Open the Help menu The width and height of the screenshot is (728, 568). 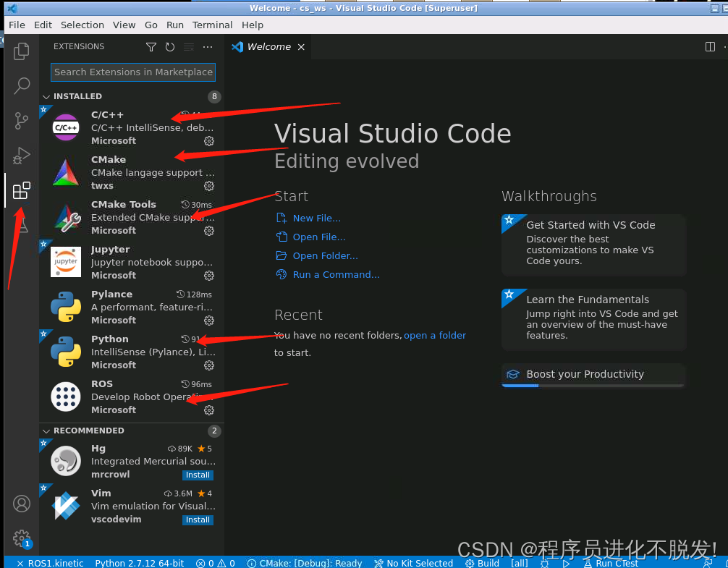pos(252,25)
